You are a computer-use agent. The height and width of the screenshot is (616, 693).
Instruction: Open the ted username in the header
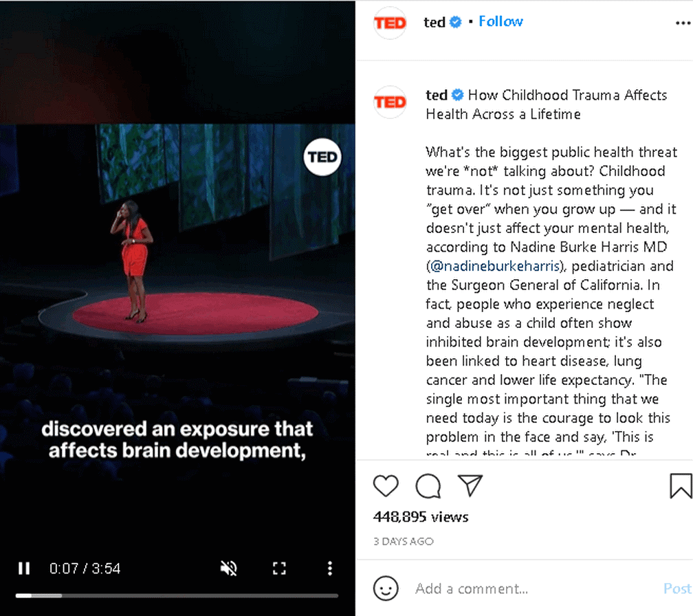pos(434,22)
